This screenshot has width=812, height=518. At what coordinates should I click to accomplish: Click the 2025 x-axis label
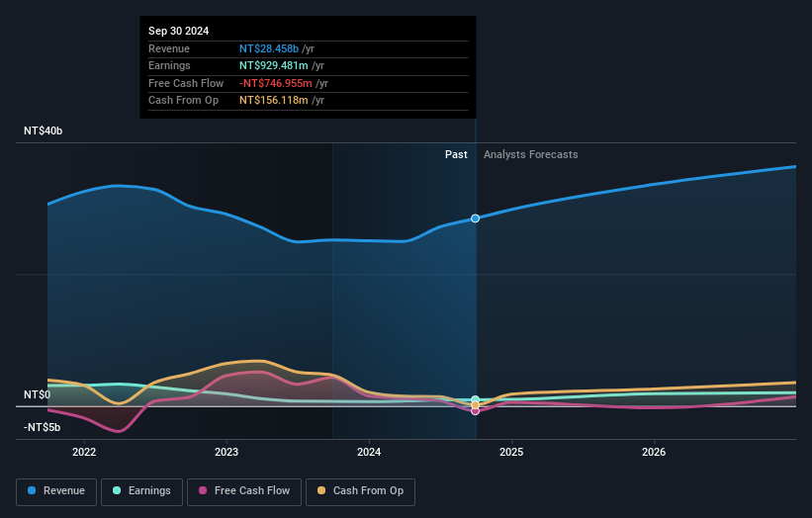(511, 453)
